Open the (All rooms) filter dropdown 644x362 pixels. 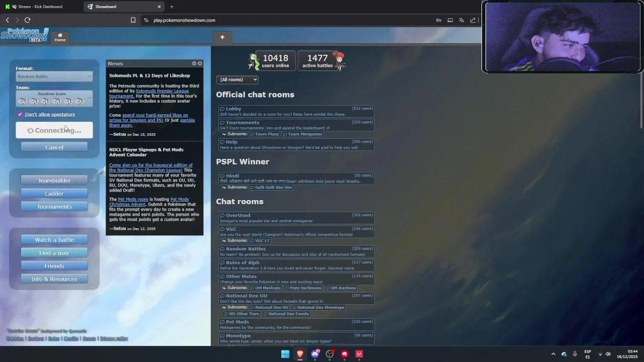tap(237, 79)
